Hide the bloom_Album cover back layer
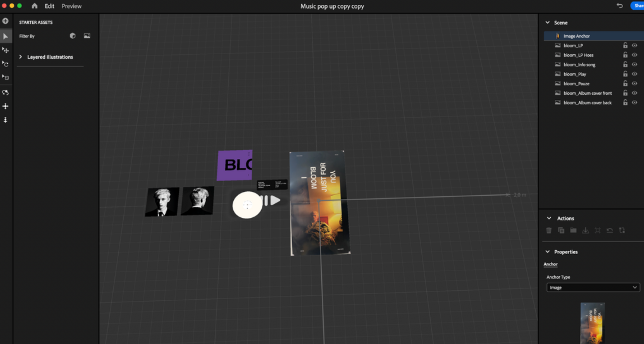 (x=634, y=103)
